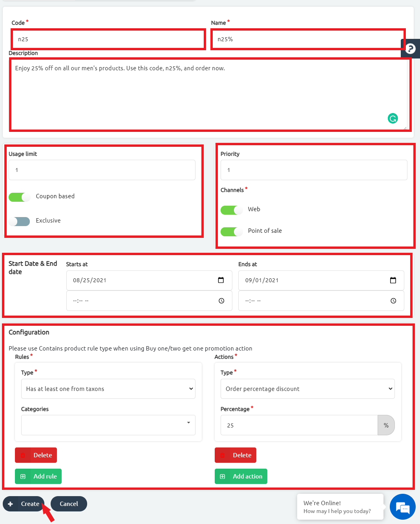Viewport: 420px width, 524px height.
Task: Open the live chat bubble icon
Action: 403,507
